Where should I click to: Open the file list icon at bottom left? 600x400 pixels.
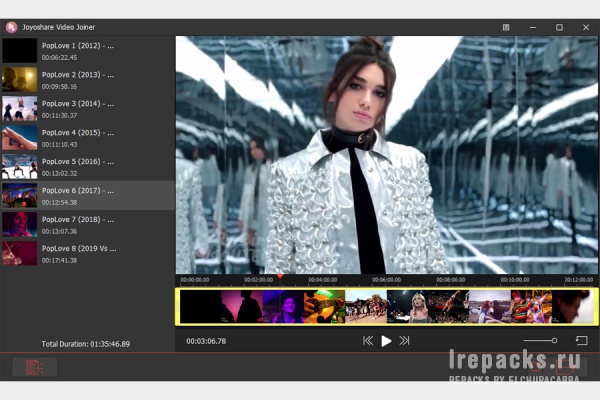point(34,367)
